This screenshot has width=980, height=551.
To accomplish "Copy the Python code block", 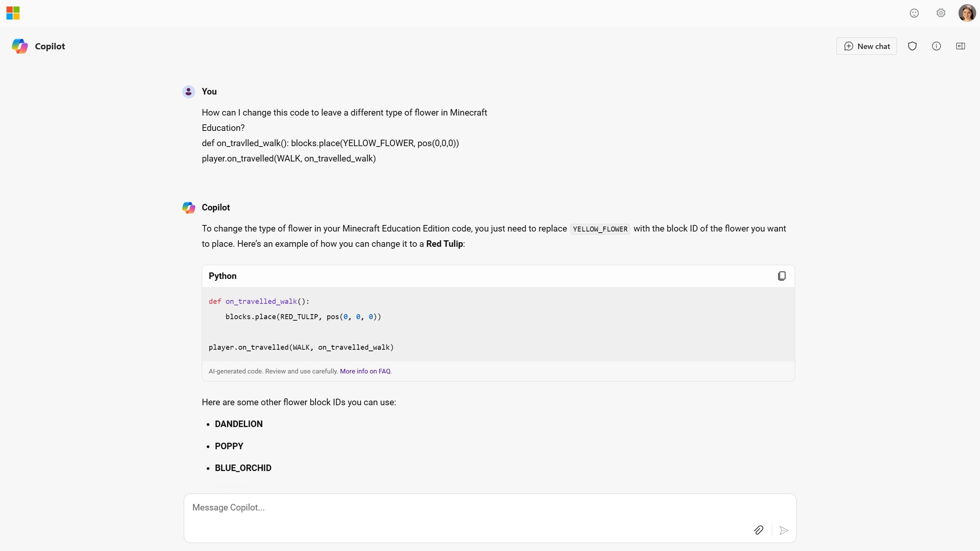I will coord(782,276).
